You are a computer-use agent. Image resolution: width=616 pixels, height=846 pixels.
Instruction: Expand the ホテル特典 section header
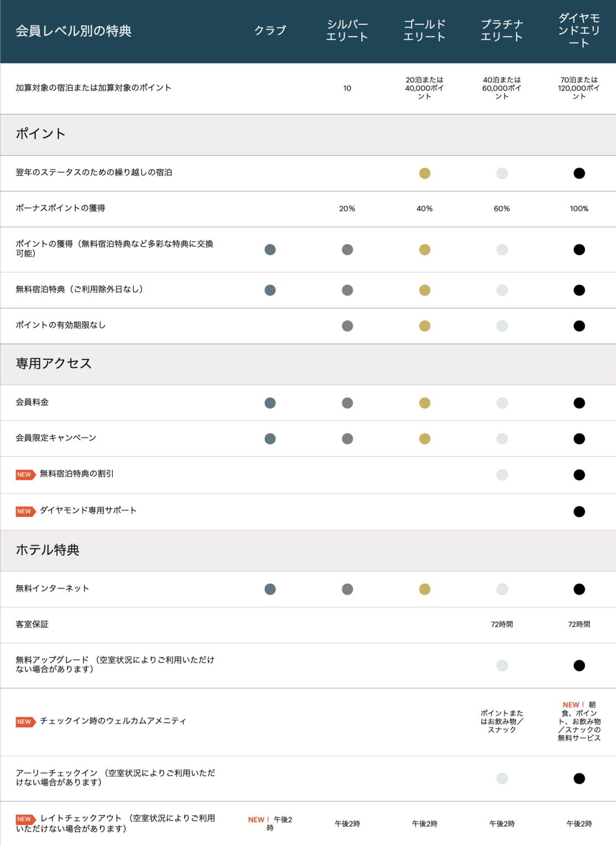(x=308, y=551)
